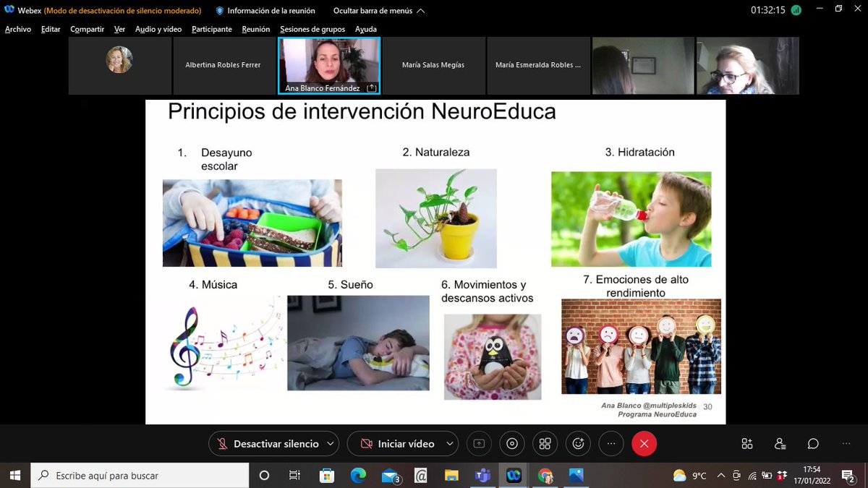Select Ana Blanco Fernández video tile
The height and width of the screenshot is (488, 868).
click(329, 66)
